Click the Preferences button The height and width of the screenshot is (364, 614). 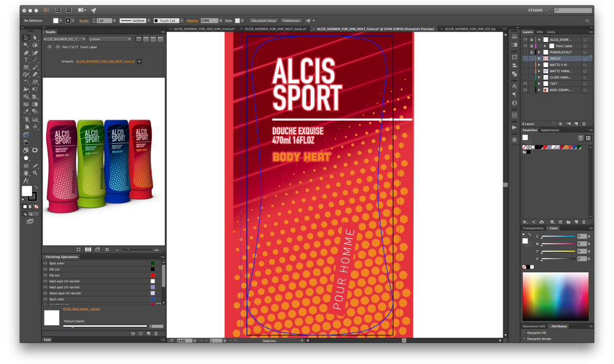click(x=291, y=21)
